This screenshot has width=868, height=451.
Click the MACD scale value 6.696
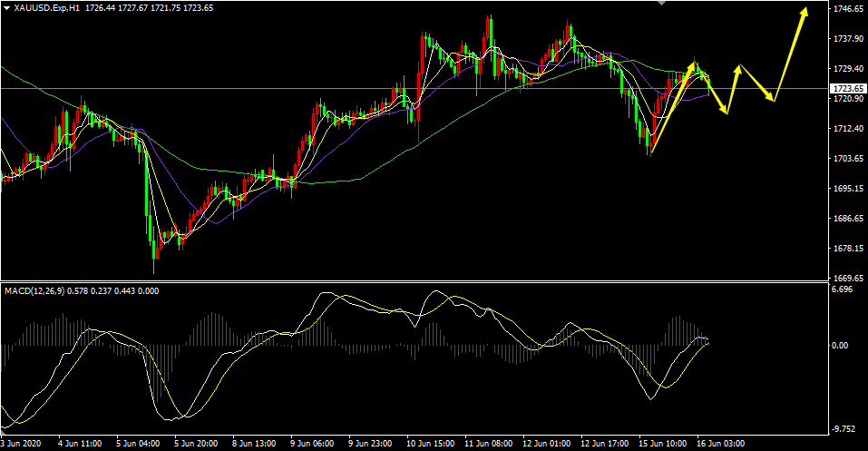(842, 289)
